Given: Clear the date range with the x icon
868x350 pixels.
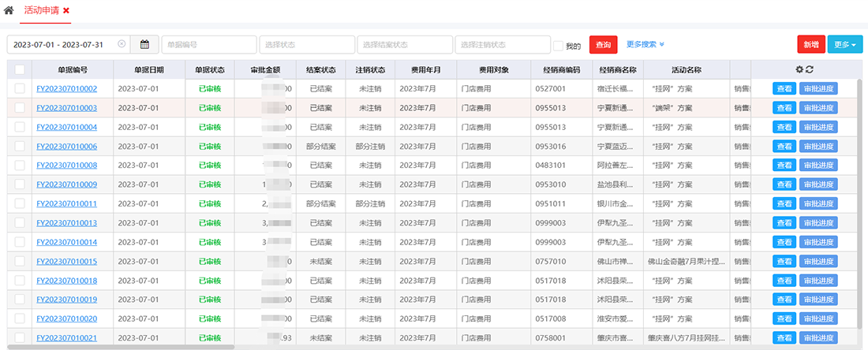Looking at the screenshot, I should tap(122, 45).
